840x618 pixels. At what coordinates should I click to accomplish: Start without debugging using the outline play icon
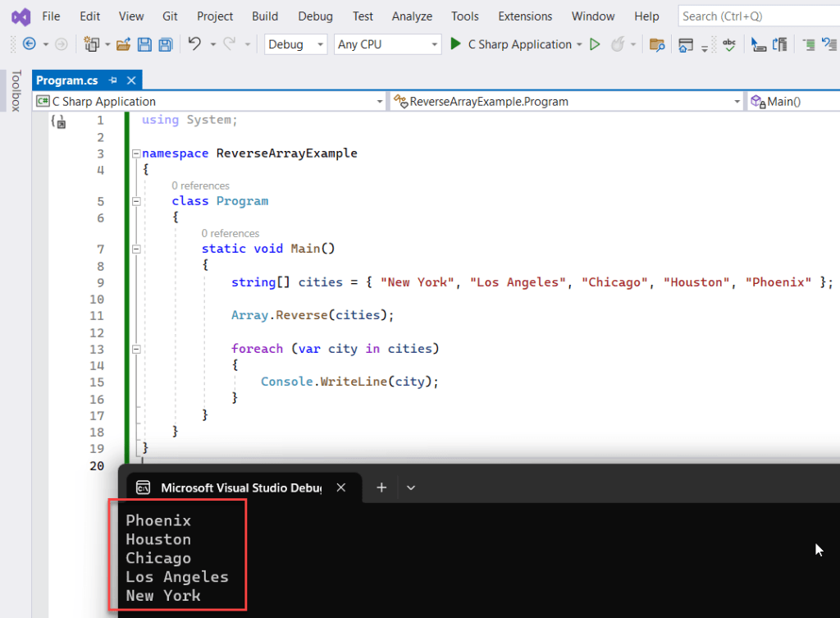[x=596, y=44]
